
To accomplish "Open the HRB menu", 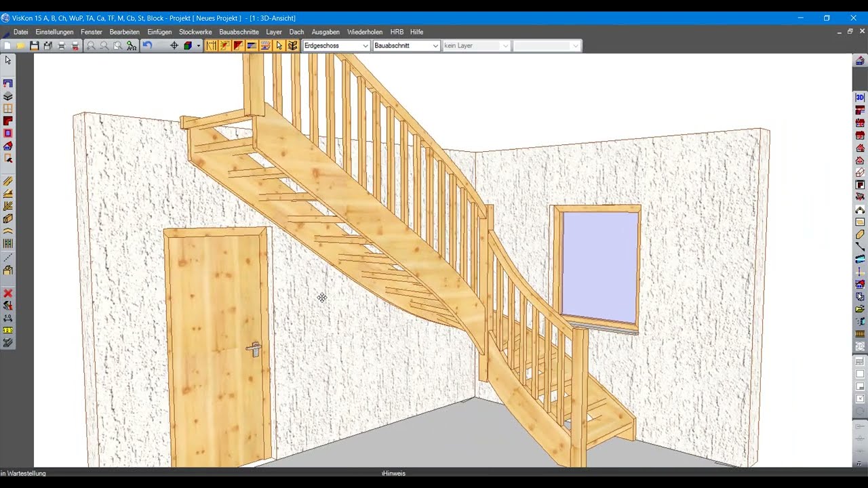I will pos(397,32).
